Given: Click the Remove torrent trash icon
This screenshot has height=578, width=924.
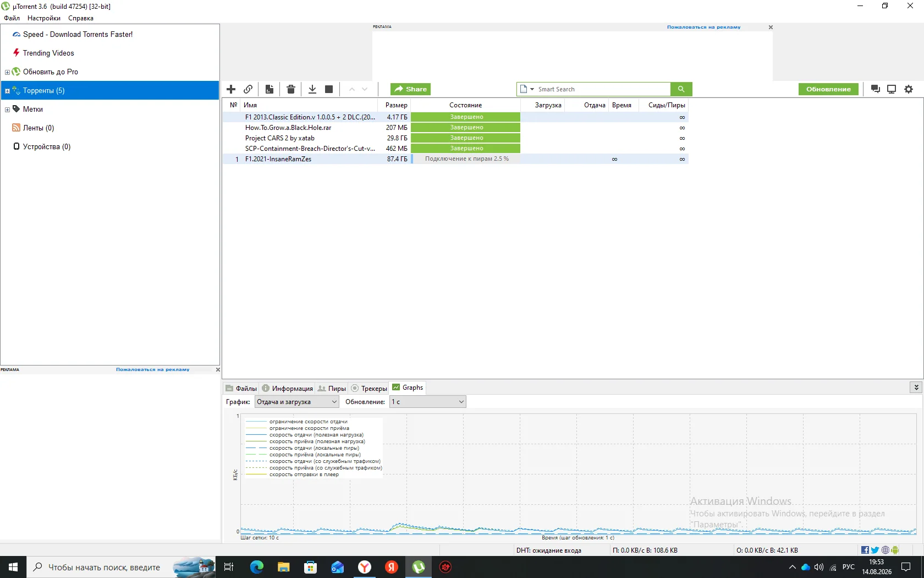Looking at the screenshot, I should click(291, 89).
